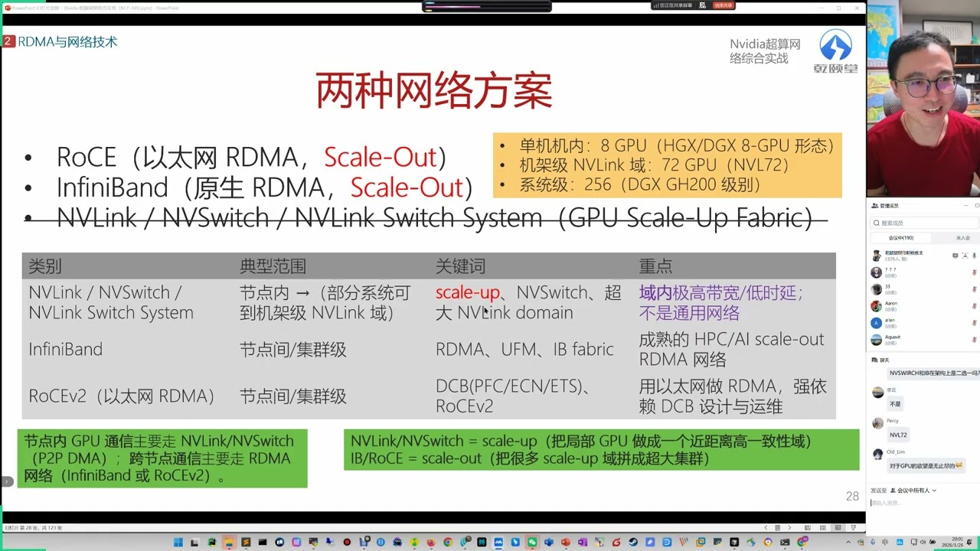Viewport: 980px width, 551px height.
Task: Switch to Reading view icon
Action: point(838,527)
